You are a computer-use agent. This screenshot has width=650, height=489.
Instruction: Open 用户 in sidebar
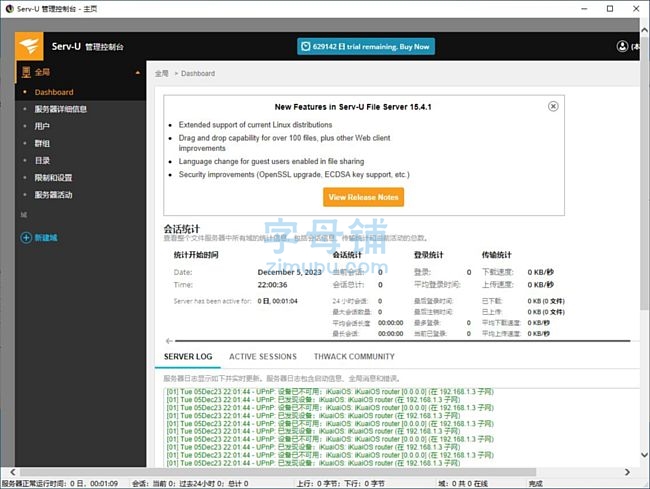pyautogui.click(x=42, y=126)
